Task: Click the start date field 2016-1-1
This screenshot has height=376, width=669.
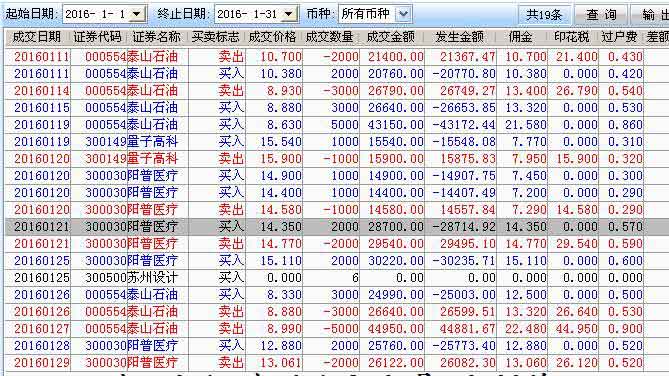Action: point(96,14)
